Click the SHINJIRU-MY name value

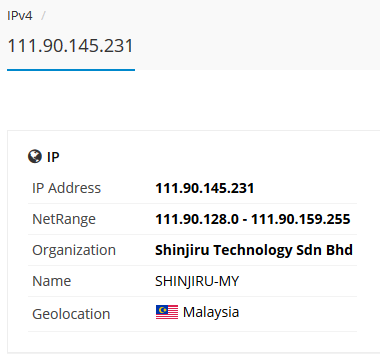point(197,281)
